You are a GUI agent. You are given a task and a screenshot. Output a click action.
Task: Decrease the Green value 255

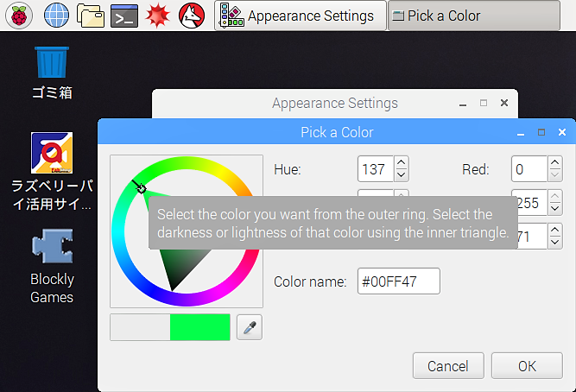click(555, 209)
